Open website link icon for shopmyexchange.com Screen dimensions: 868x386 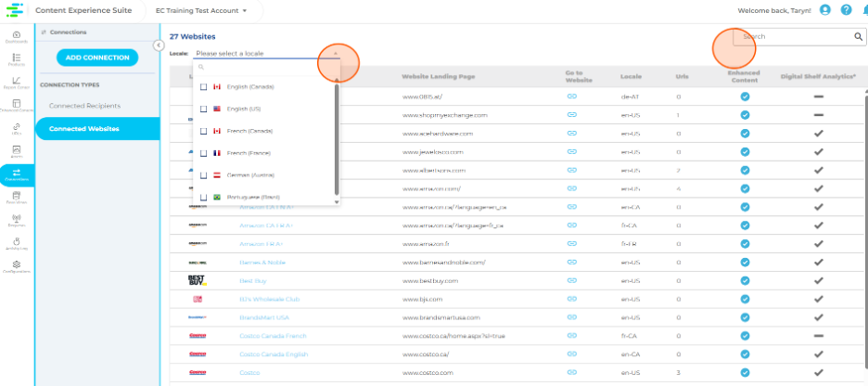pos(572,115)
